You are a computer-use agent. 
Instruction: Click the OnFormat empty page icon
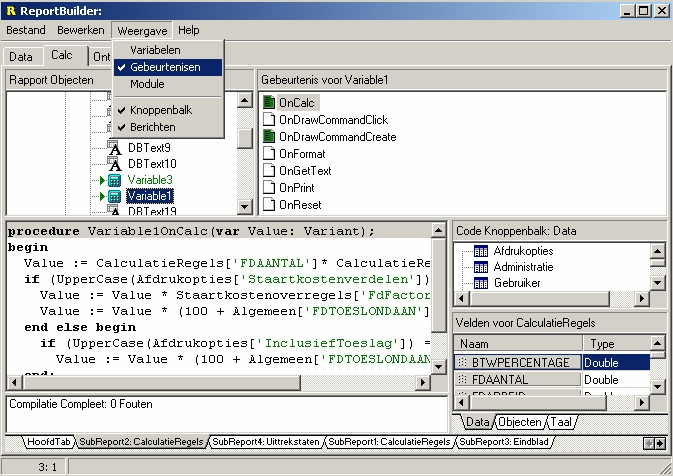click(269, 154)
